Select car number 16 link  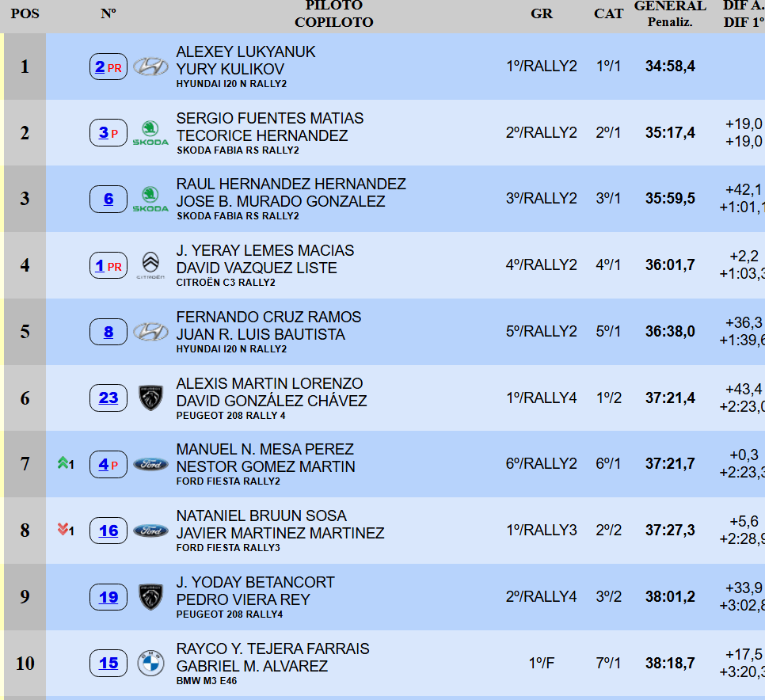tap(108, 531)
